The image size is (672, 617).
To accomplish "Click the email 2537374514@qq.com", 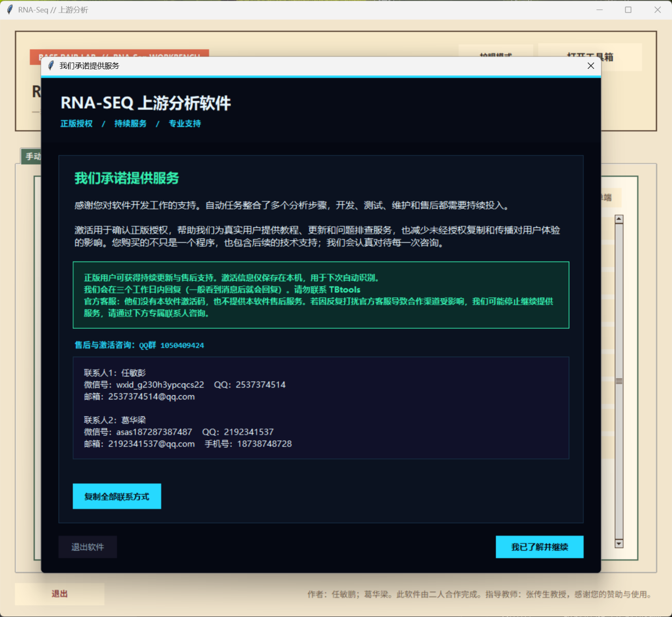I will tap(152, 397).
